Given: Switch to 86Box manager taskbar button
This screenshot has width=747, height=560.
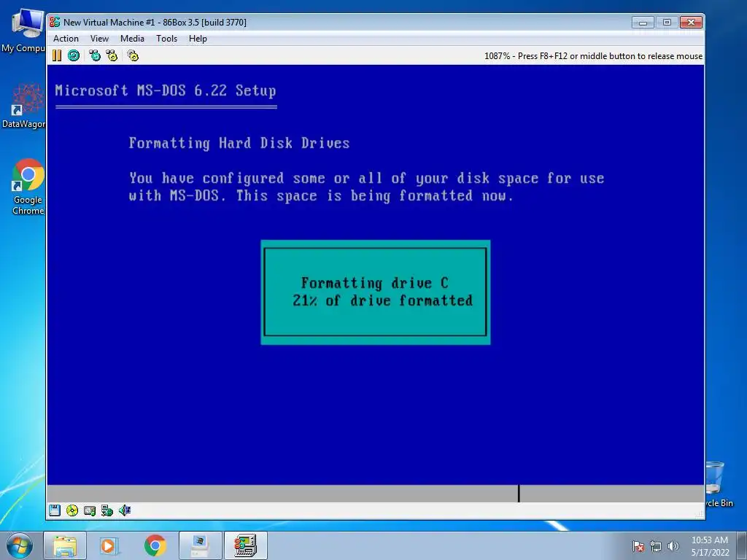Looking at the screenshot, I should [x=201, y=545].
